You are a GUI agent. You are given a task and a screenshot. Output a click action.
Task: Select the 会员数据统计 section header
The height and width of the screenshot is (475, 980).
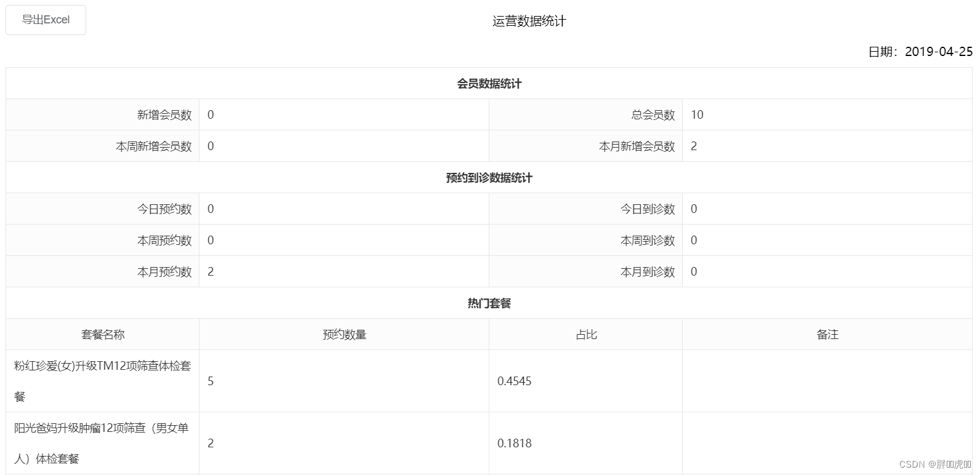pyautogui.click(x=489, y=84)
